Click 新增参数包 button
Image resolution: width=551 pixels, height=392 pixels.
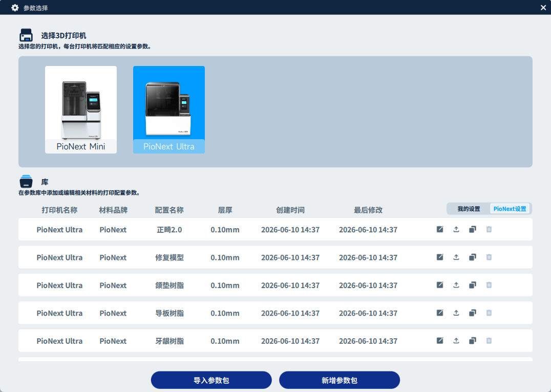340,380
